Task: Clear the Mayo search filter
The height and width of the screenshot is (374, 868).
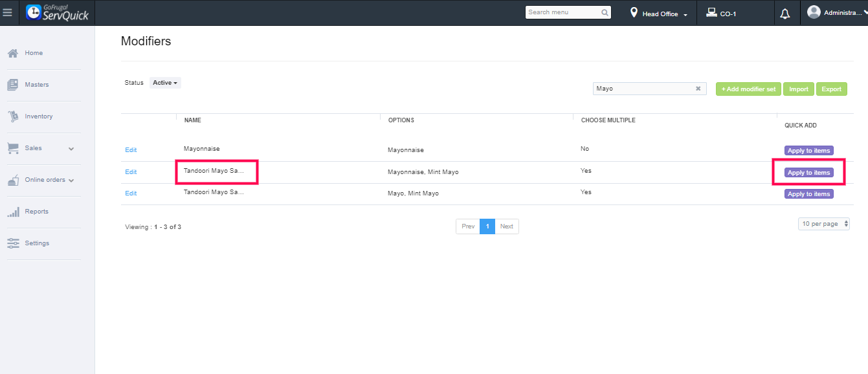Action: coord(698,89)
